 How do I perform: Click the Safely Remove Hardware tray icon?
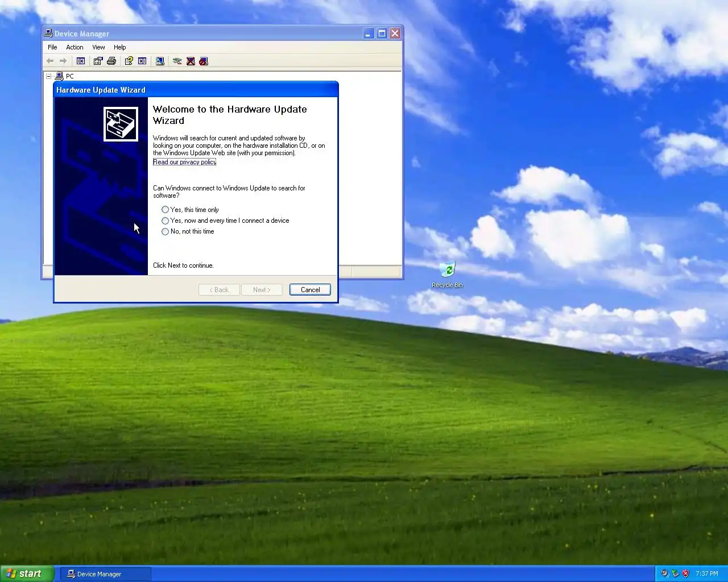(675, 573)
